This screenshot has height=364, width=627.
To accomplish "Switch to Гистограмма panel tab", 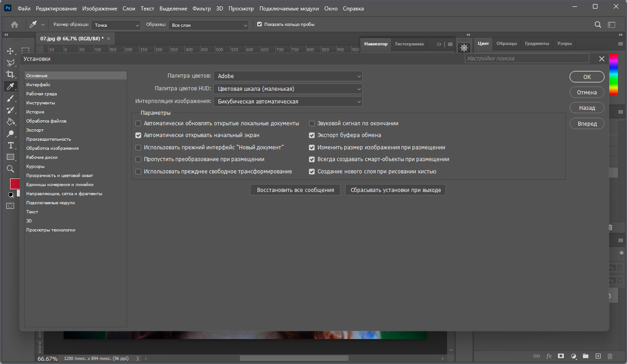I will tap(409, 44).
